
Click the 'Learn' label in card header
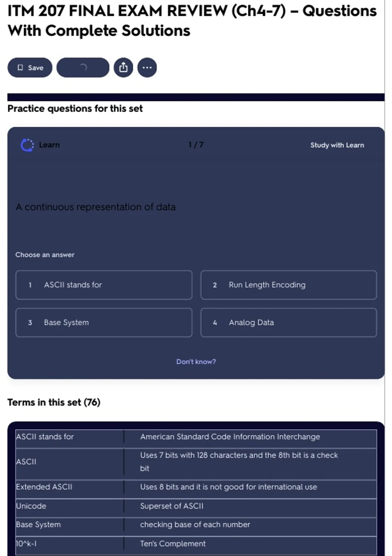(49, 145)
